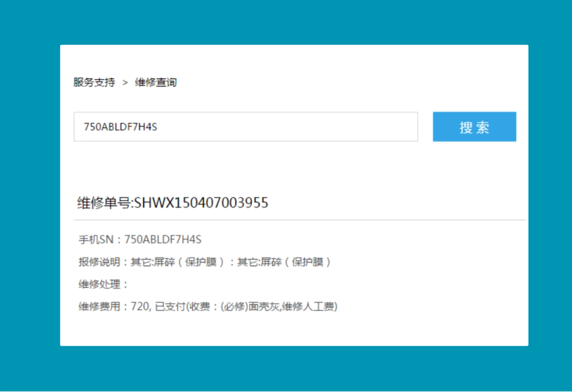The width and height of the screenshot is (572, 392).
Task: Click the 搜索 search button
Action: pos(474,126)
